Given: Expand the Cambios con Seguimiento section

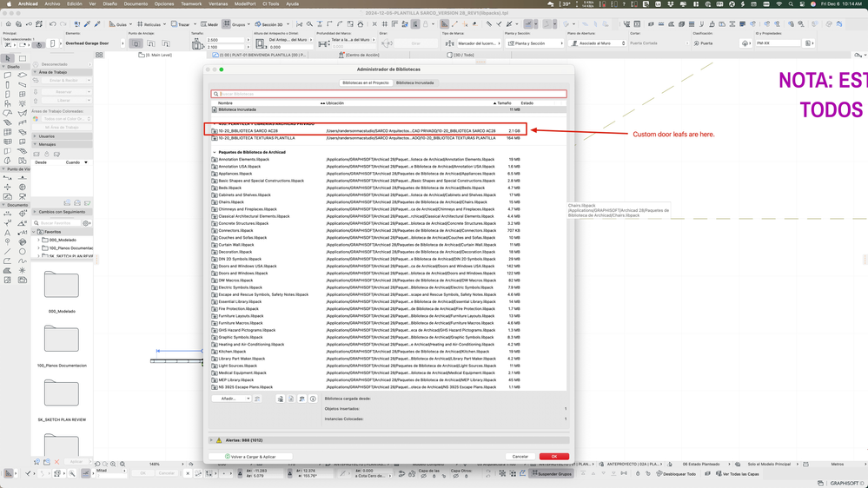Looking at the screenshot, I should [35, 212].
